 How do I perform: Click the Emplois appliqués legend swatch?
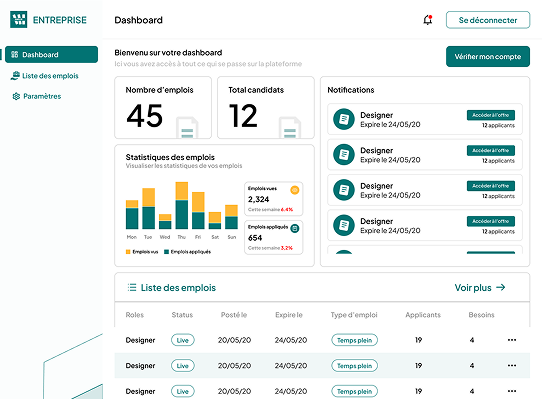tap(166, 252)
